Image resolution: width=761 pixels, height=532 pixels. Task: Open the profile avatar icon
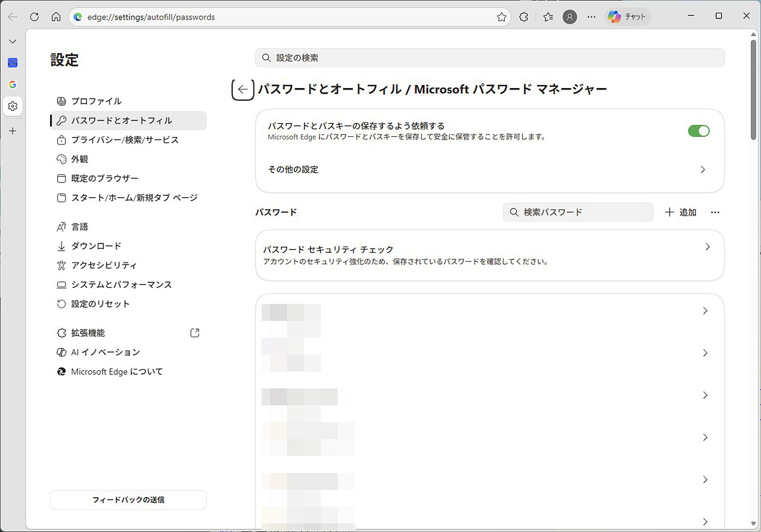pos(570,17)
